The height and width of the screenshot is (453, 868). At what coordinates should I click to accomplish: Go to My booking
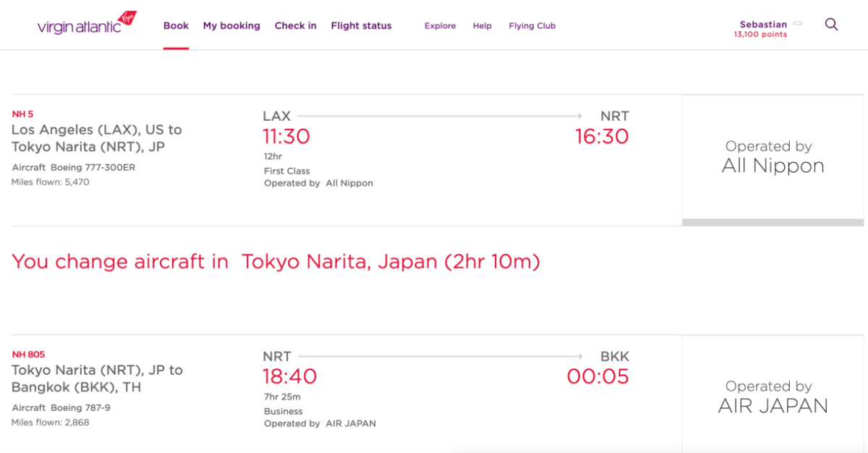click(x=231, y=25)
